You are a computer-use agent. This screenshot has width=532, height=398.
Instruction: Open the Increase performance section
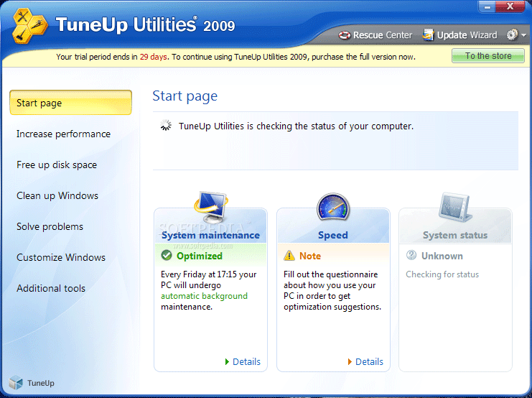pos(63,134)
